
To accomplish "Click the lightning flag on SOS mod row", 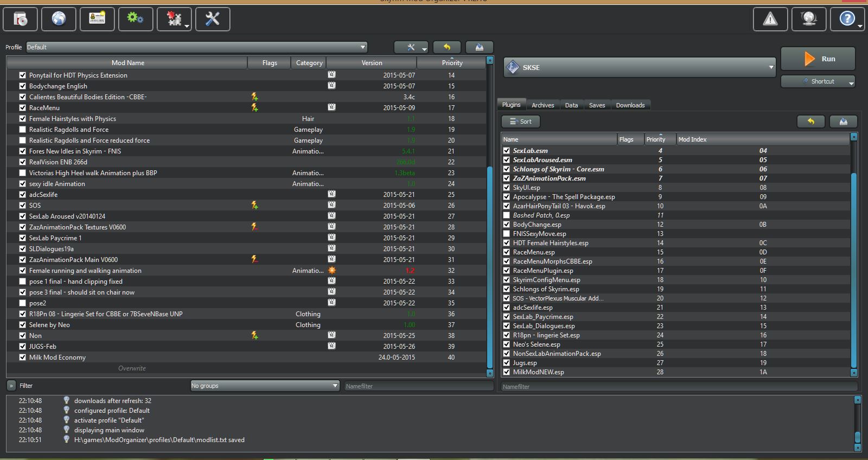I will click(x=254, y=206).
